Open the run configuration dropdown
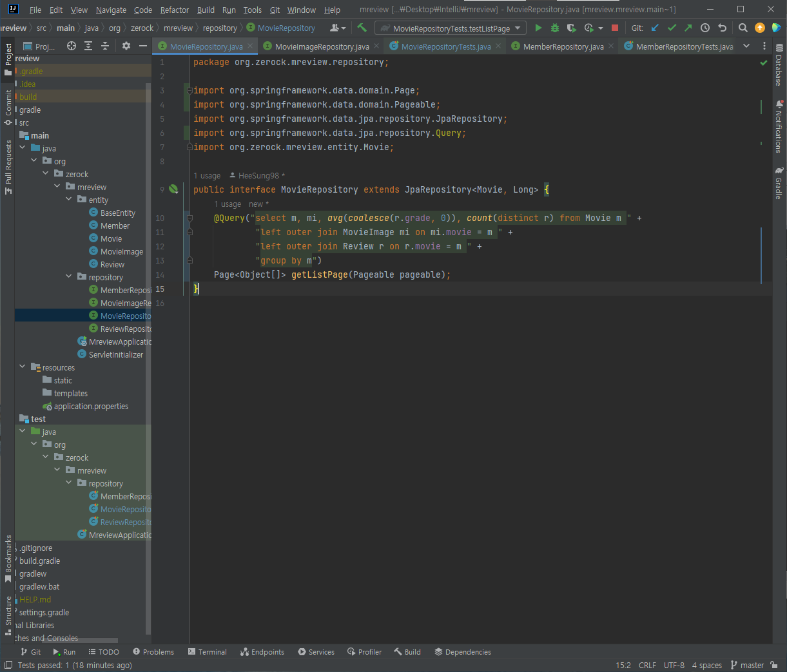This screenshot has width=787, height=672. 451,28
